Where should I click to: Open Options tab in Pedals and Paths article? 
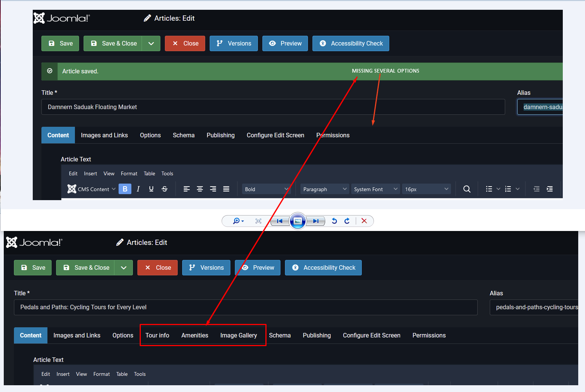point(123,335)
